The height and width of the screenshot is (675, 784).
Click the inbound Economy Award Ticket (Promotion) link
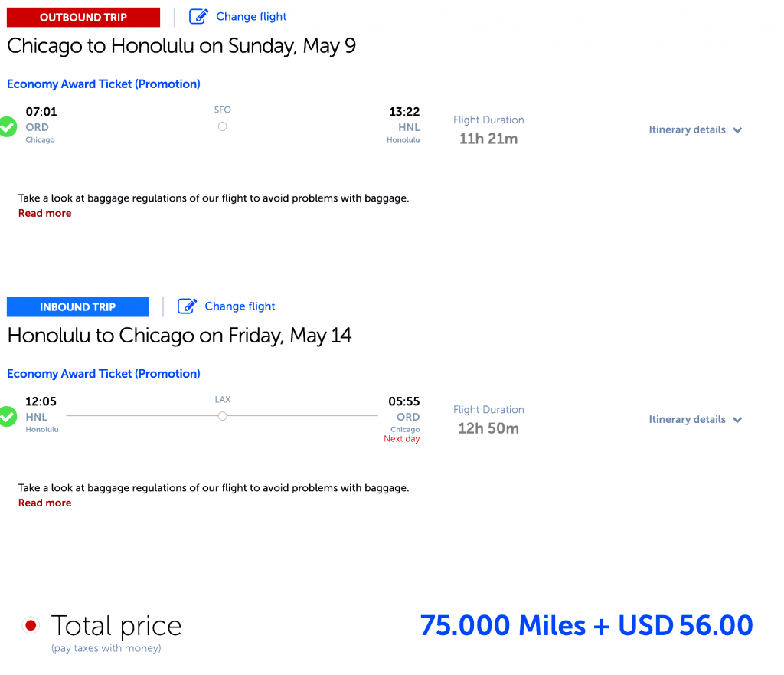click(103, 374)
